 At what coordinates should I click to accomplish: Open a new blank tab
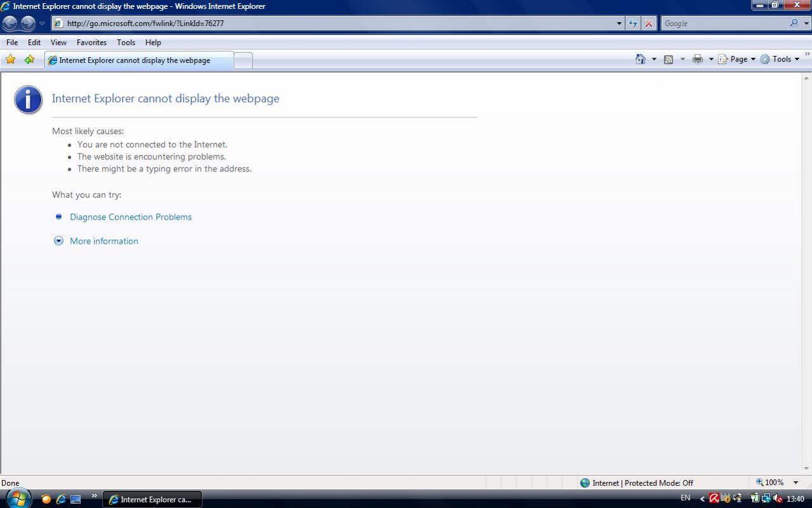243,60
